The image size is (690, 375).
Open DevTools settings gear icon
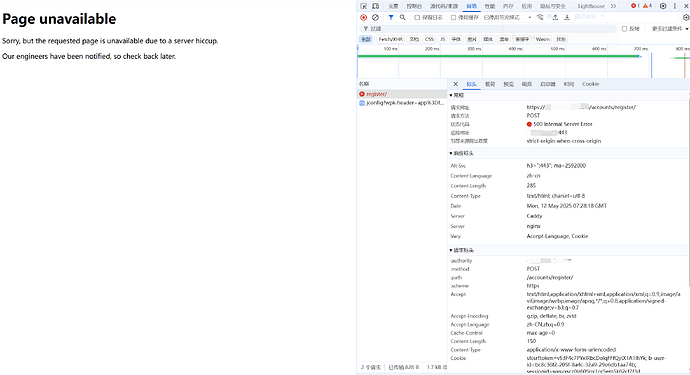tap(663, 6)
